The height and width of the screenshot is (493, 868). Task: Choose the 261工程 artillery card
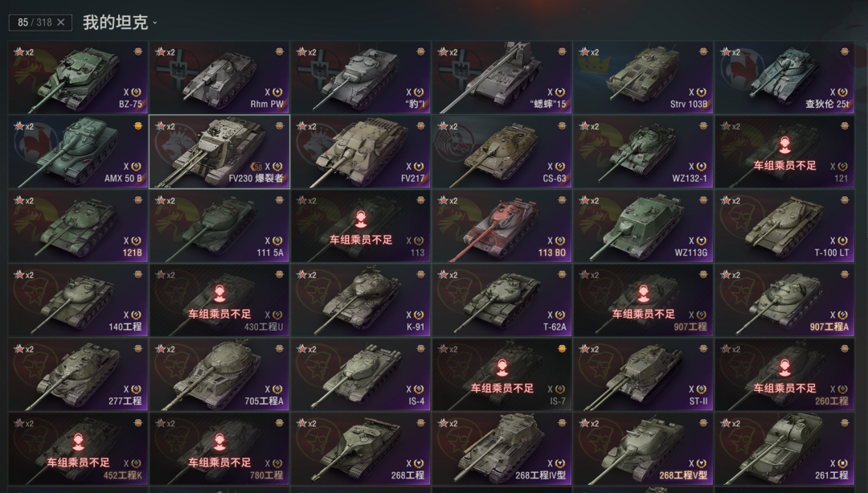tap(784, 449)
